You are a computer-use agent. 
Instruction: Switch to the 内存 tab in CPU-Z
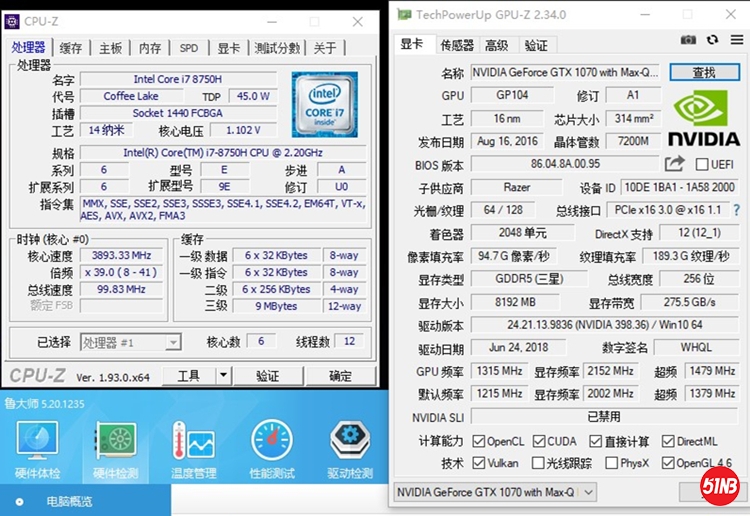pyautogui.click(x=150, y=48)
